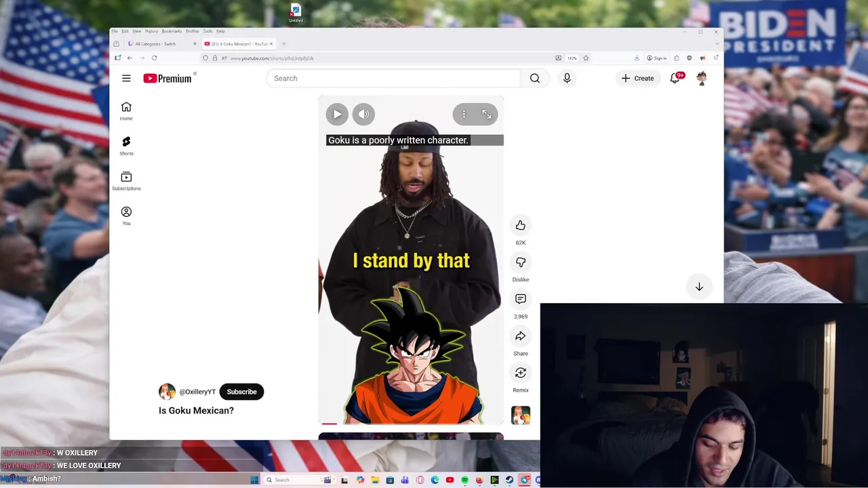Click the YouTube Premium logo
The height and width of the screenshot is (488, 868).
[167, 79]
